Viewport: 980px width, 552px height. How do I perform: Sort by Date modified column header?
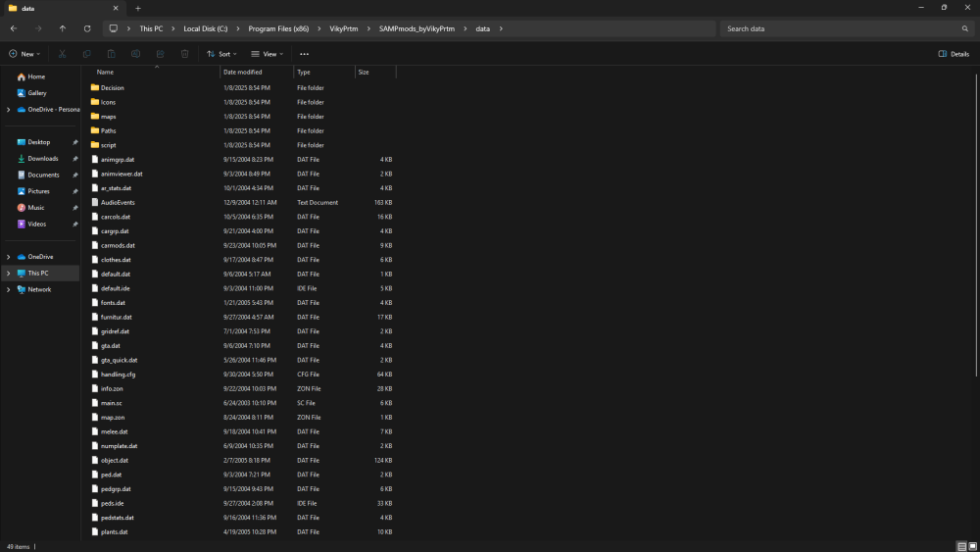256,72
